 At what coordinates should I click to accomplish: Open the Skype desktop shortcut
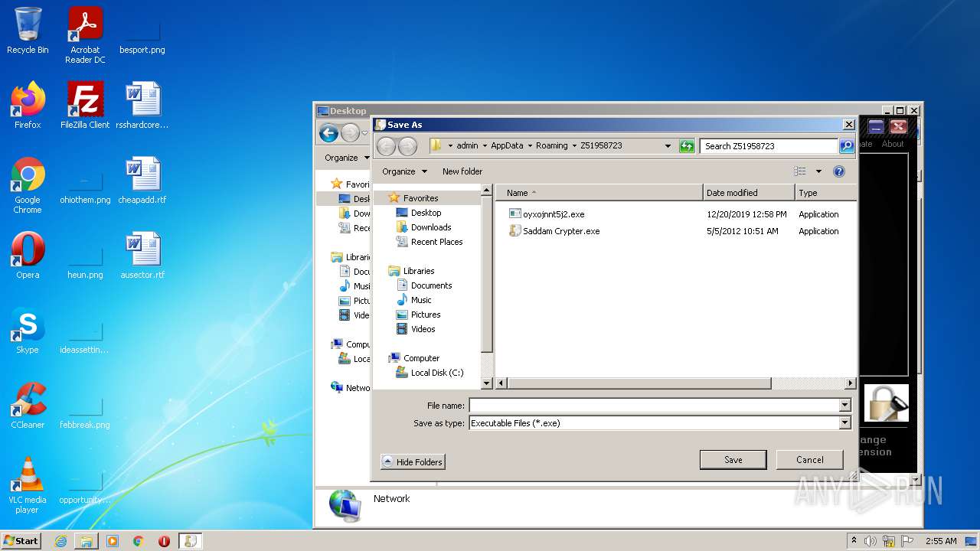(x=28, y=331)
